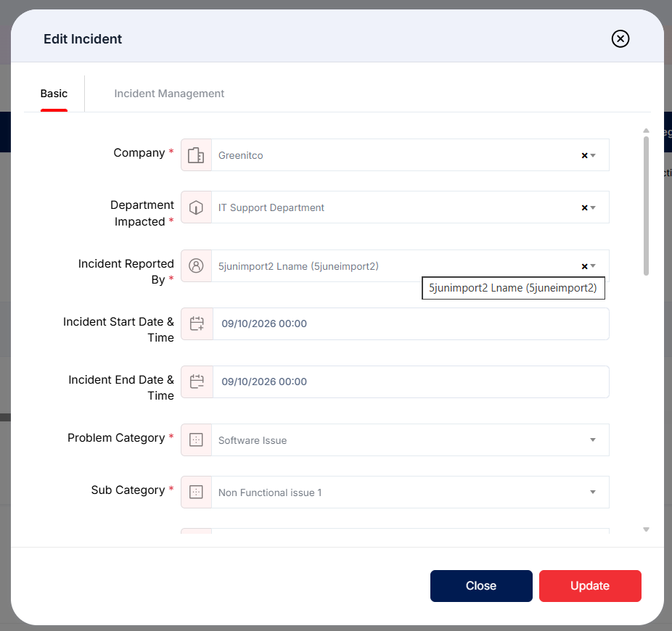Clear the Greenitco company selection
The width and height of the screenshot is (672, 631).
pos(584,155)
